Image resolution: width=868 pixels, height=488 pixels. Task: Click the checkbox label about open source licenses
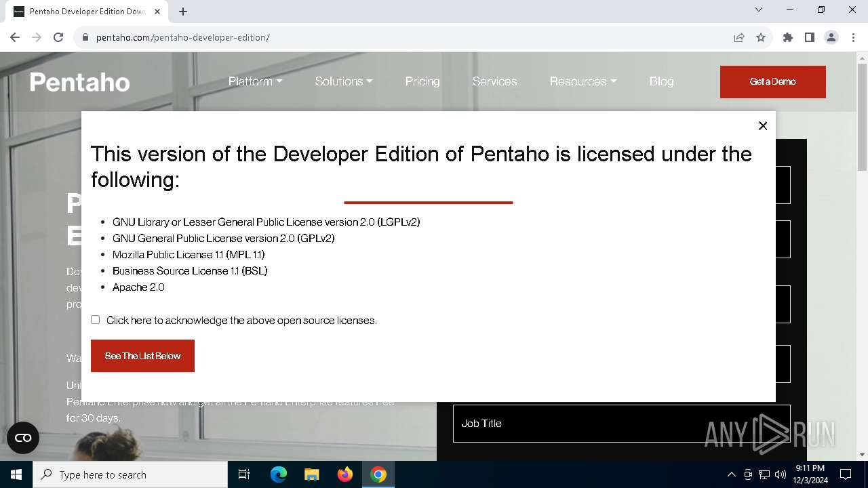pos(241,321)
